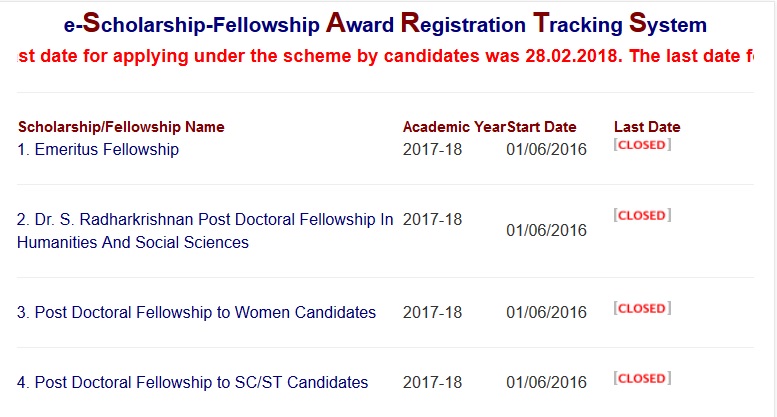
Task: Click the e-Scholarship-Fellowship Award Registration Tracking System title
Action: click(384, 24)
